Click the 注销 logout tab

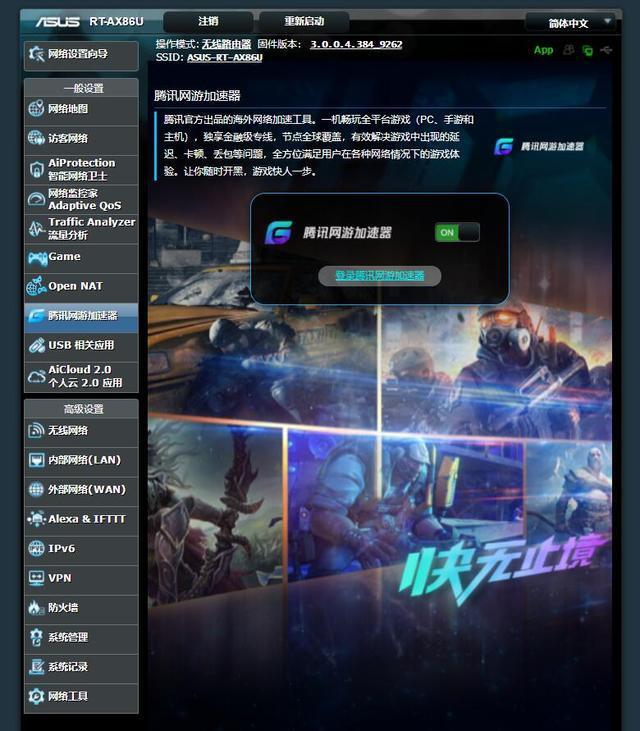point(208,21)
